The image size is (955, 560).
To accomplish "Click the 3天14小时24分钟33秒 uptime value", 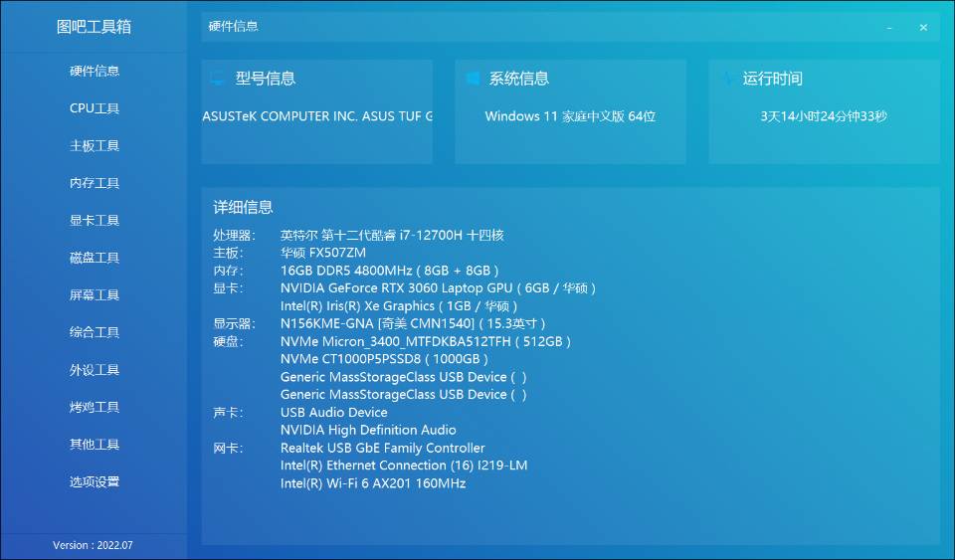I will click(x=824, y=116).
